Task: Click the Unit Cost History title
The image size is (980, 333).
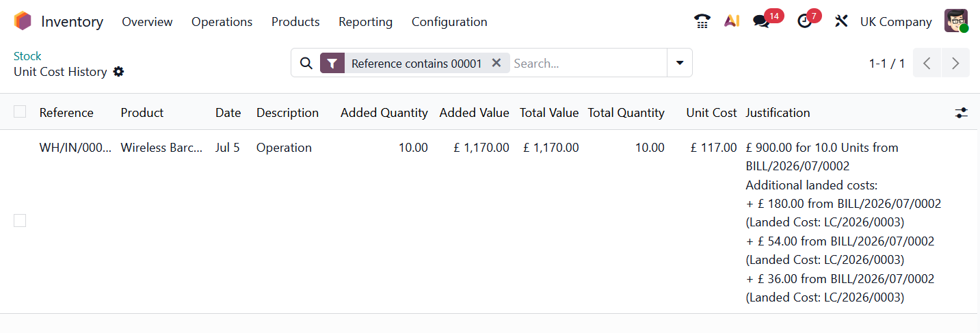Action: tap(60, 72)
